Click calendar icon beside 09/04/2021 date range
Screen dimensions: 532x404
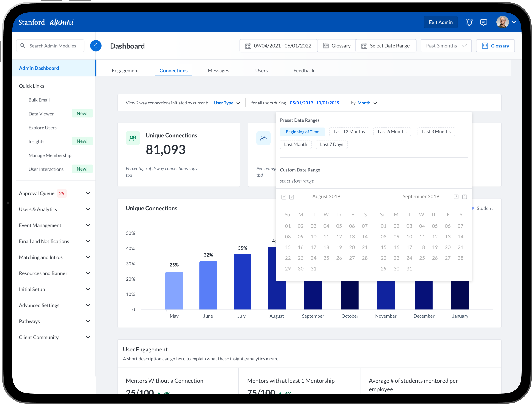[248, 46]
